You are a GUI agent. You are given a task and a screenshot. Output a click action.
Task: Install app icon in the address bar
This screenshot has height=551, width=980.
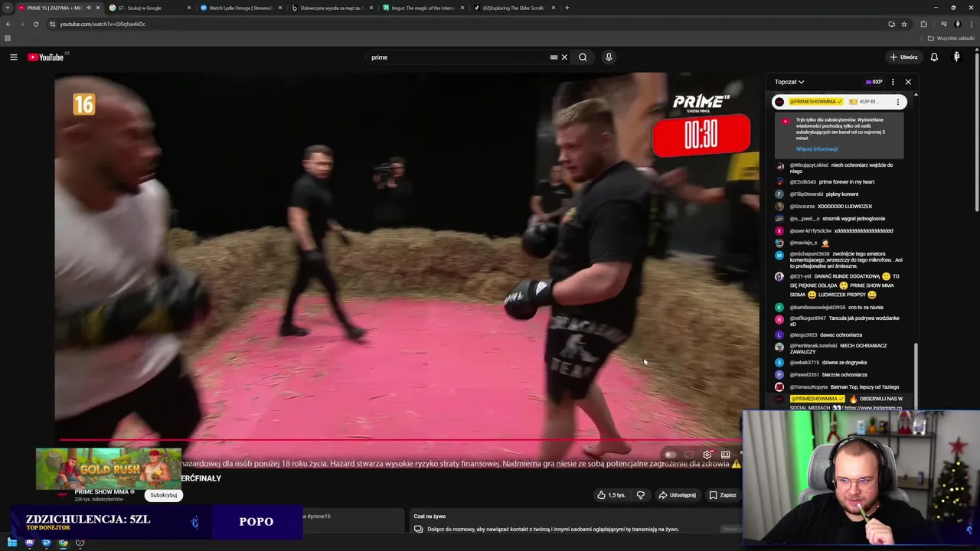click(x=891, y=24)
